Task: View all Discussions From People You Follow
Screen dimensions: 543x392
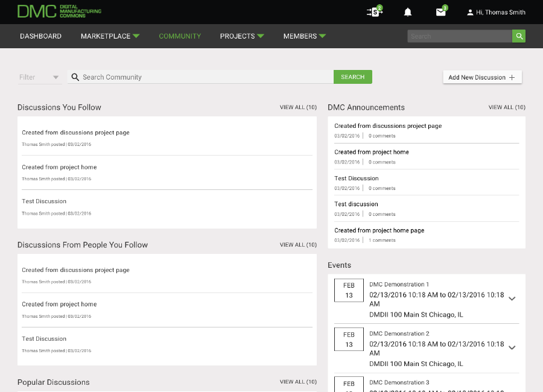Action: [x=298, y=245]
